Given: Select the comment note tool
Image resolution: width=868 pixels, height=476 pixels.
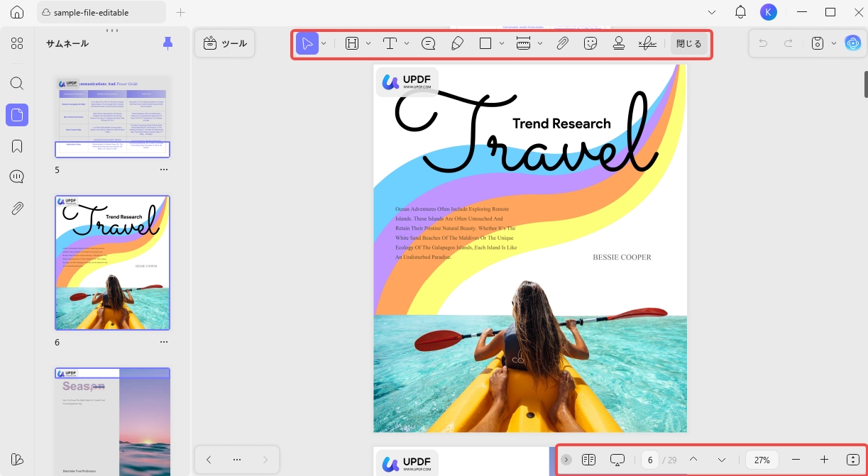Looking at the screenshot, I should click(429, 43).
